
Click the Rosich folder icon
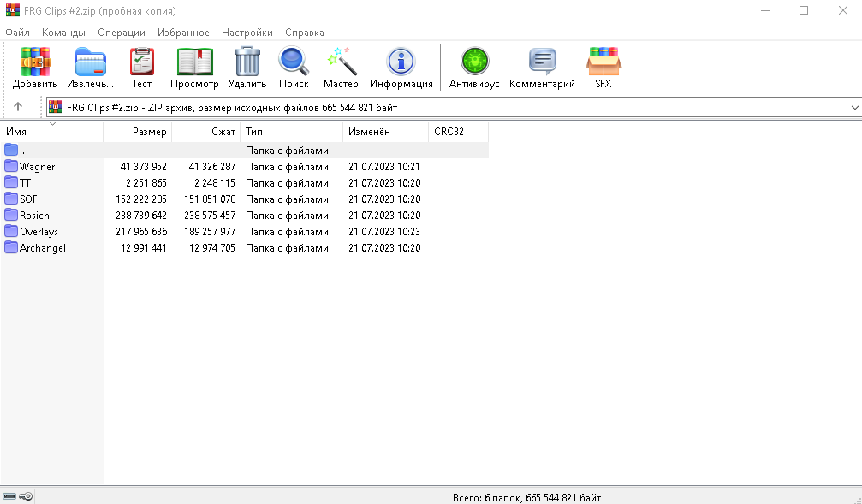(x=11, y=215)
